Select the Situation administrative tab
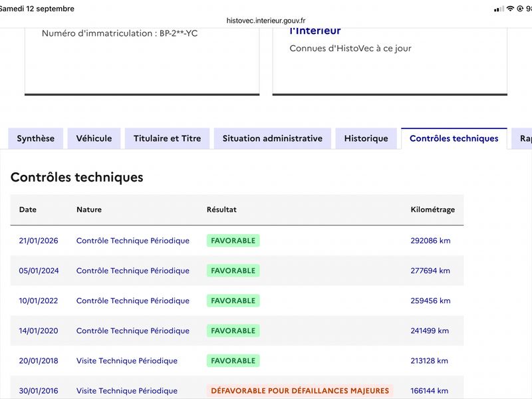The width and height of the screenshot is (532, 399). coord(273,138)
